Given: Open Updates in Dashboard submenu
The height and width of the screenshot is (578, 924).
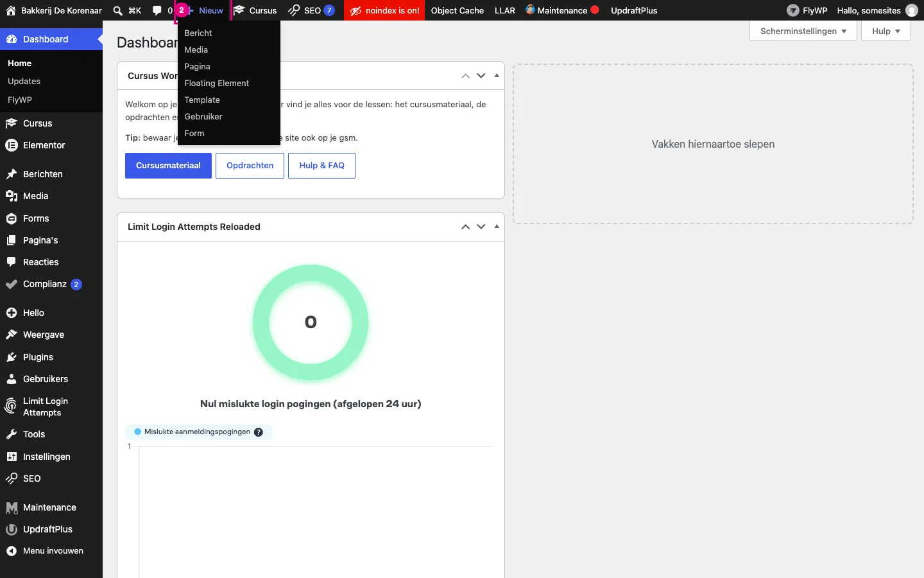Looking at the screenshot, I should click(24, 82).
